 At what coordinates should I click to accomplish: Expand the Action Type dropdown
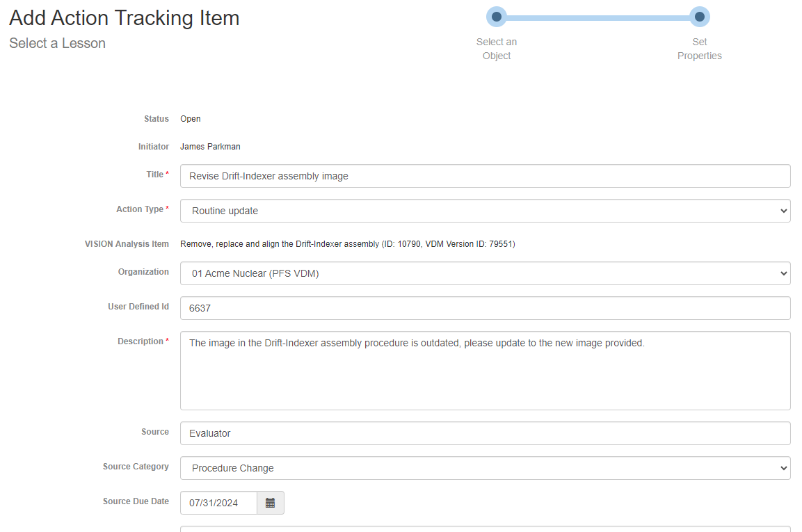pos(485,211)
